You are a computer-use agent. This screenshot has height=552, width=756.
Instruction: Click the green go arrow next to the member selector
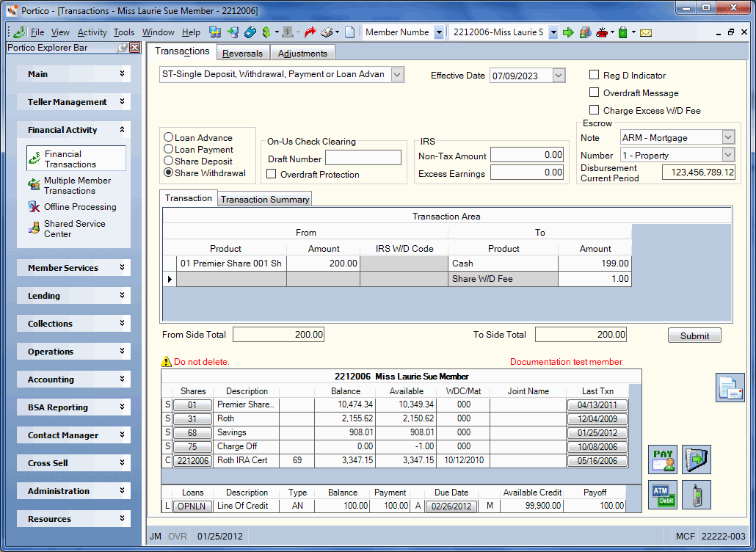(568, 32)
